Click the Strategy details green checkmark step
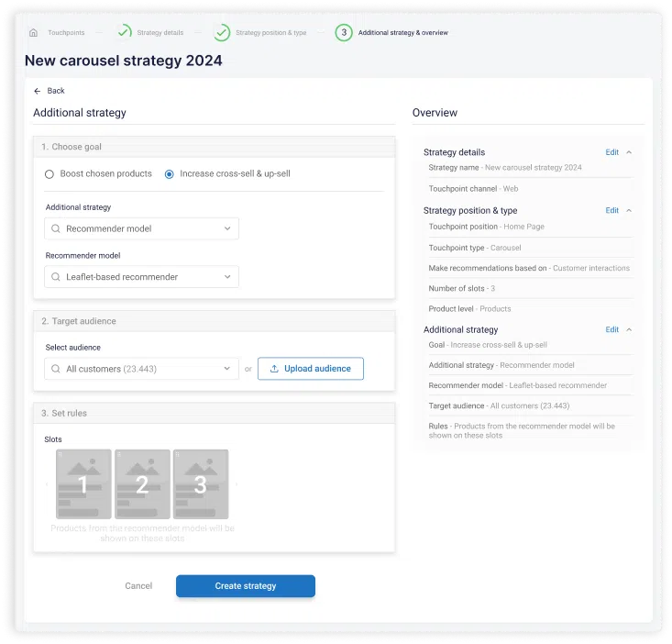This screenshot has height=644, width=672. 124,33
